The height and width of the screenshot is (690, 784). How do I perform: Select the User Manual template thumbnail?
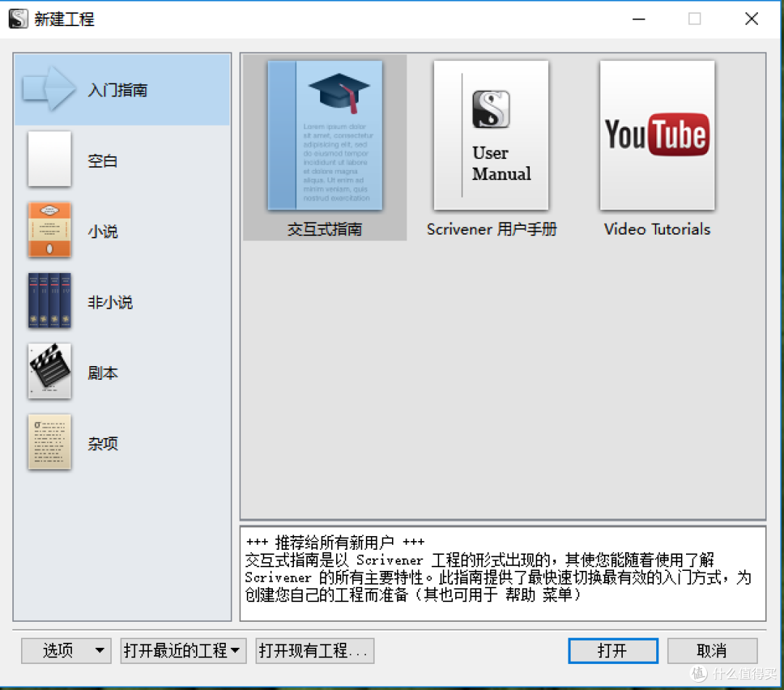[491, 135]
